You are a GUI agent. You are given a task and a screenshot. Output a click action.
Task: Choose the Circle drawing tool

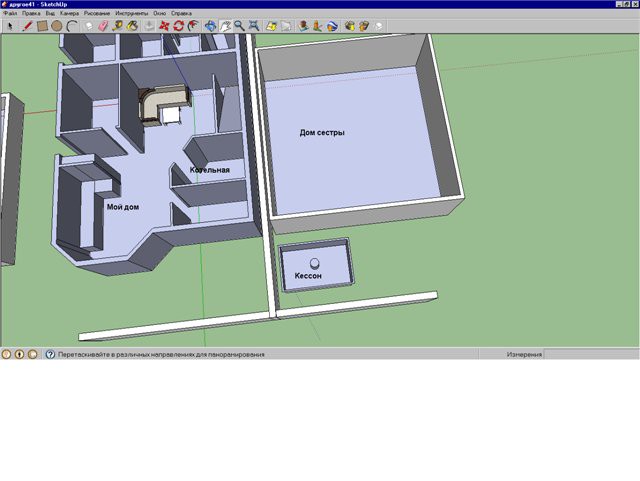coord(57,26)
